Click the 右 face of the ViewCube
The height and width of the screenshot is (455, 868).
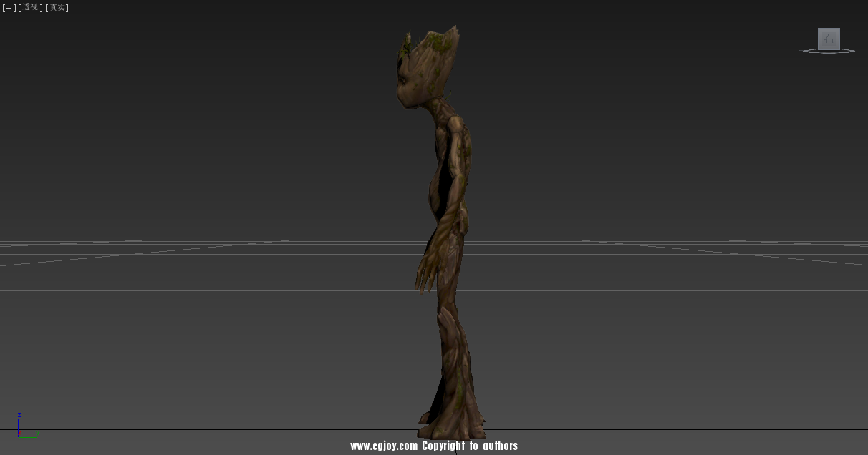829,39
